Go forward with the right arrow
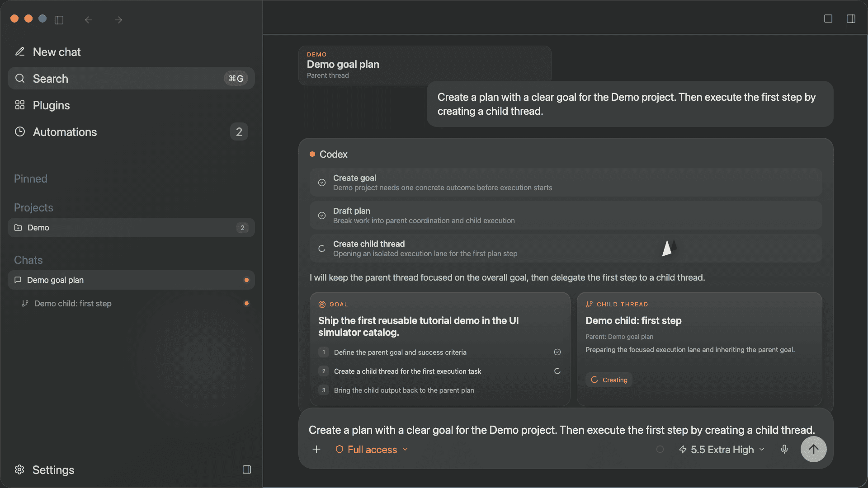This screenshot has height=488, width=868. click(118, 20)
